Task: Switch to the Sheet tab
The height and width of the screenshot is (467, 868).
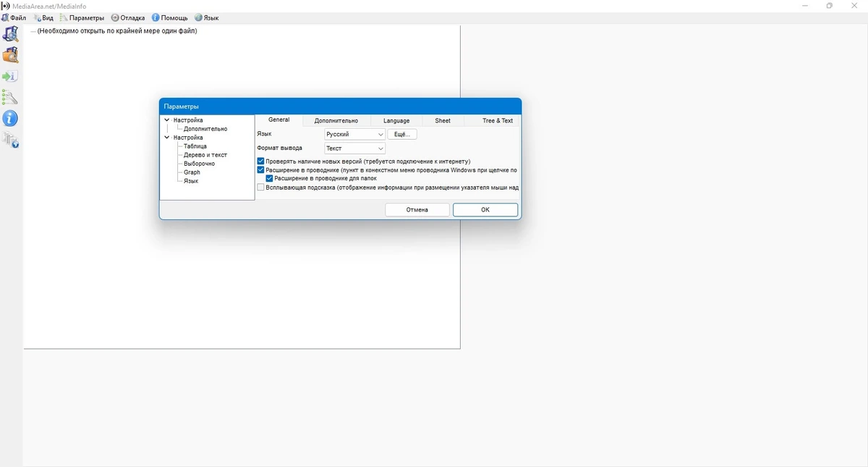Action: pos(443,121)
